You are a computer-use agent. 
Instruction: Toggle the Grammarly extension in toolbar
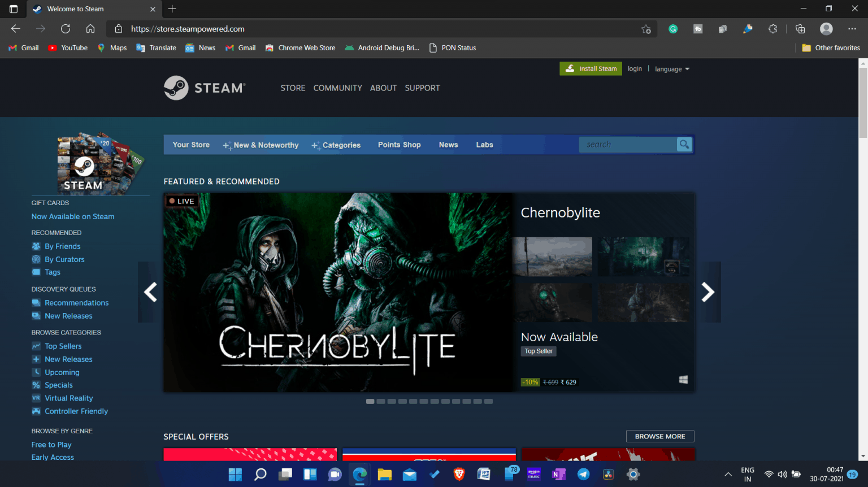coord(672,28)
